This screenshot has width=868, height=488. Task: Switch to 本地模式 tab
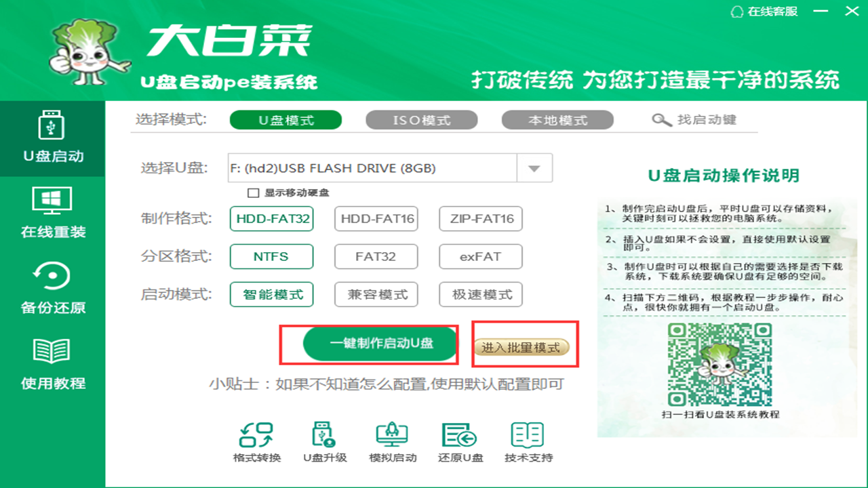click(x=557, y=121)
